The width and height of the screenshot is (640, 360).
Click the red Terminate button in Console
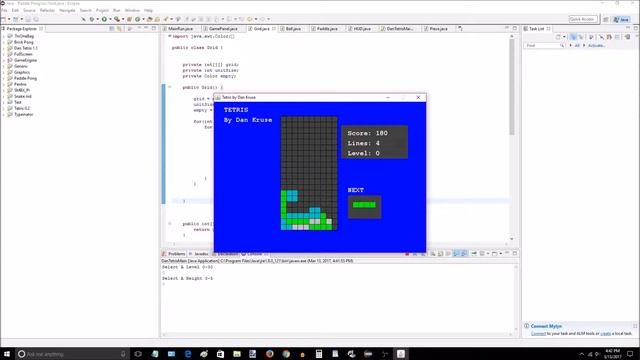407,254
